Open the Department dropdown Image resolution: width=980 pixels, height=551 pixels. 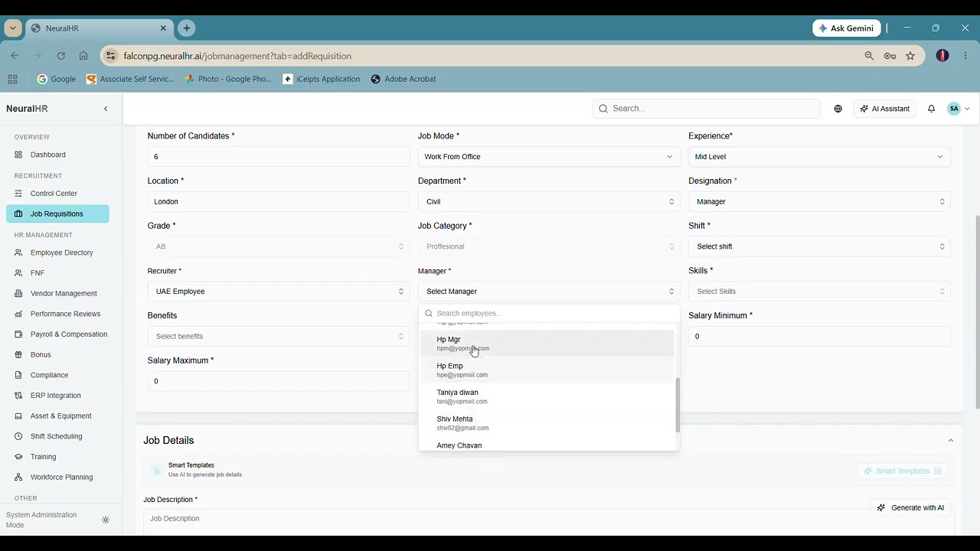tap(549, 202)
